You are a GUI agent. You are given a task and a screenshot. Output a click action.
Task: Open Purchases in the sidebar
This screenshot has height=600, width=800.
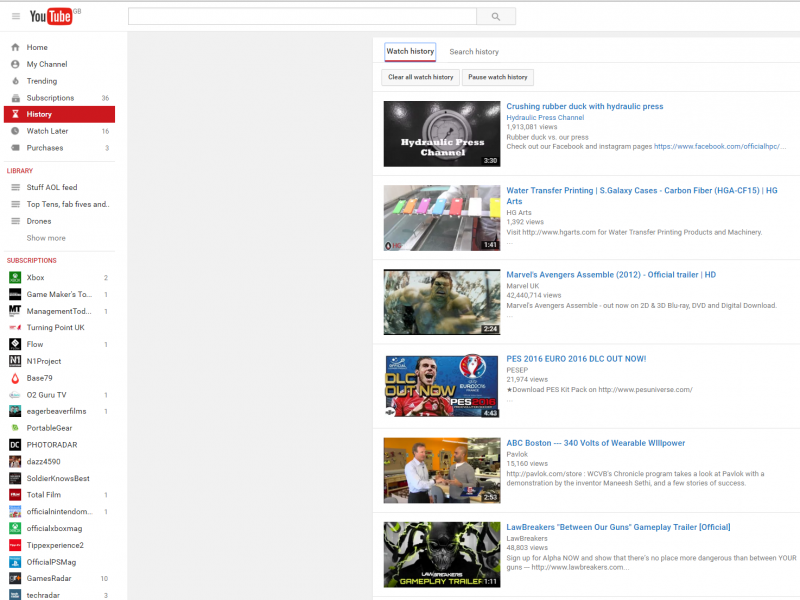[x=45, y=148]
